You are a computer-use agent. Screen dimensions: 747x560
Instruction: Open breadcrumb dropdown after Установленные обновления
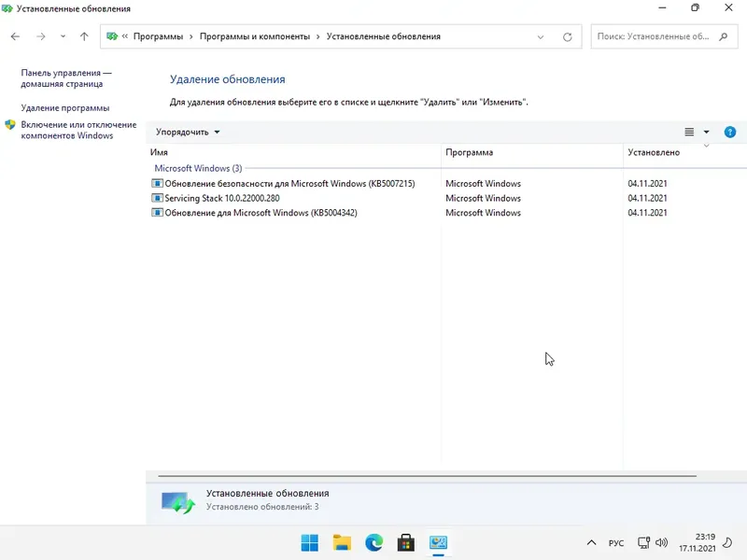(540, 36)
